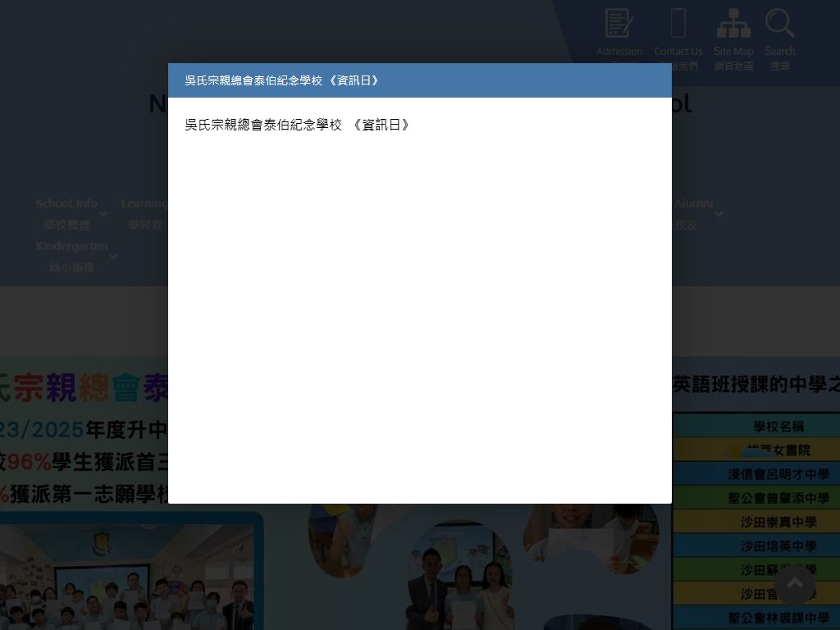The height and width of the screenshot is (630, 840).
Task: Open the Alumni menu item
Action: point(693,214)
